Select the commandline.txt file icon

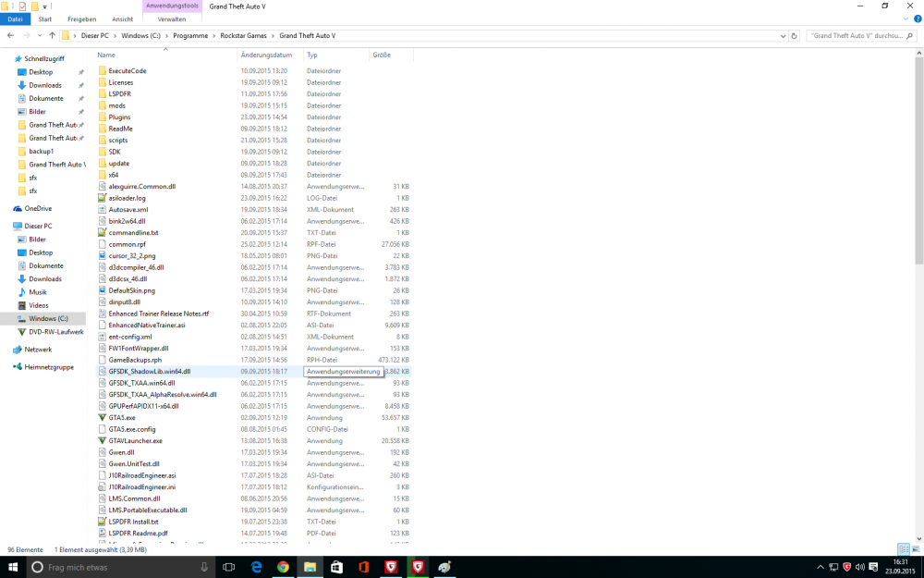tap(102, 232)
